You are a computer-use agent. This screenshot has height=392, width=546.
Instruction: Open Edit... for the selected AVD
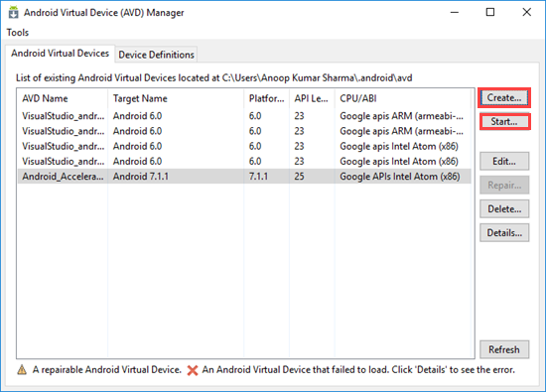(504, 161)
